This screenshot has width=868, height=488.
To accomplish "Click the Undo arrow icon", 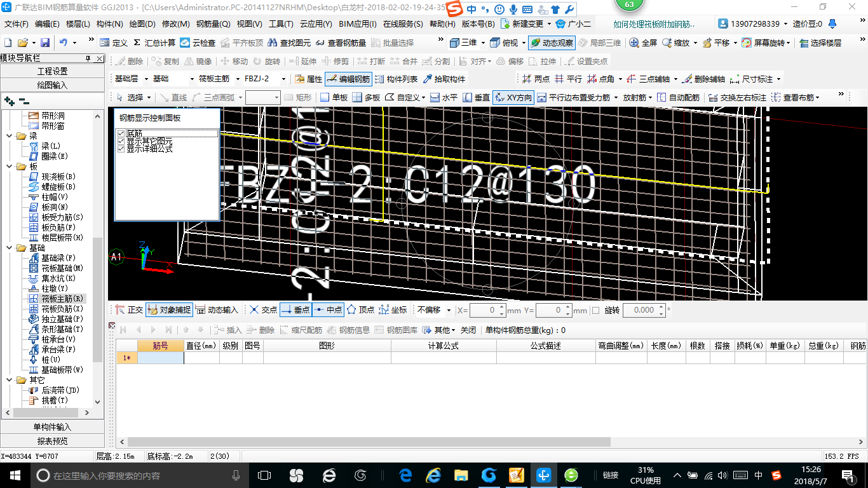I will [64, 43].
